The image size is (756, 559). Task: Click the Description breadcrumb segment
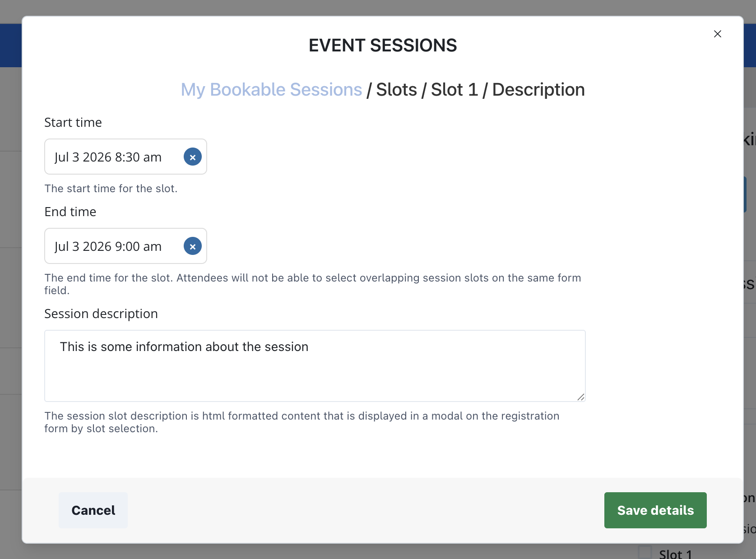538,90
